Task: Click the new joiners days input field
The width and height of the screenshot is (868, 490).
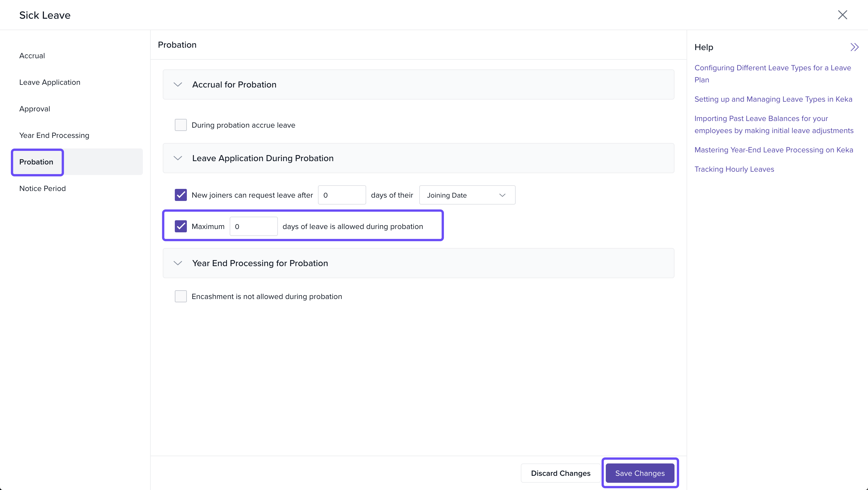Action: [342, 195]
